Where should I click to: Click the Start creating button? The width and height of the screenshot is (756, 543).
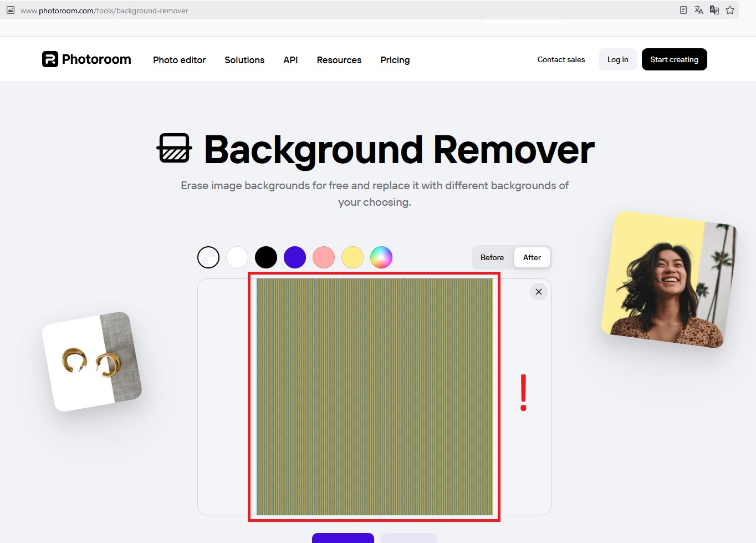674,59
